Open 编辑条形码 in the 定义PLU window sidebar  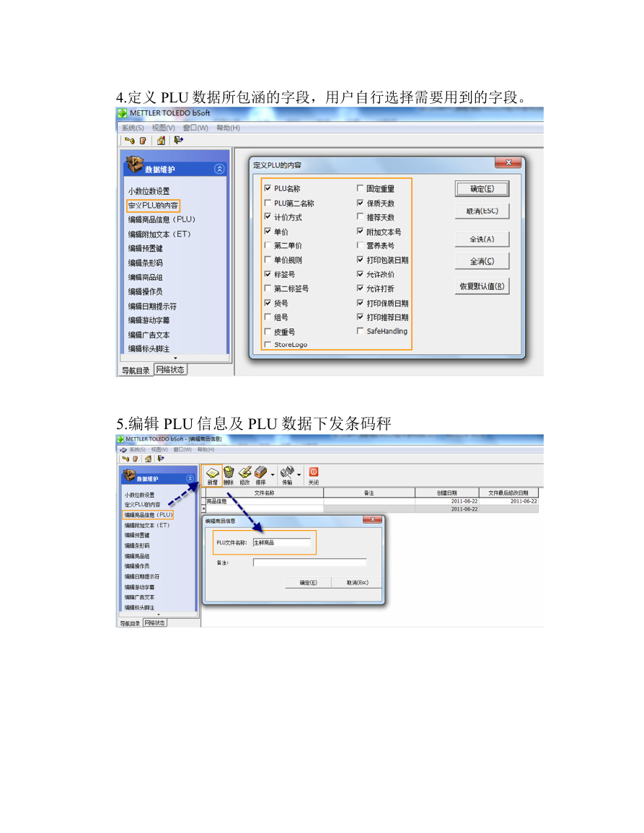(146, 263)
